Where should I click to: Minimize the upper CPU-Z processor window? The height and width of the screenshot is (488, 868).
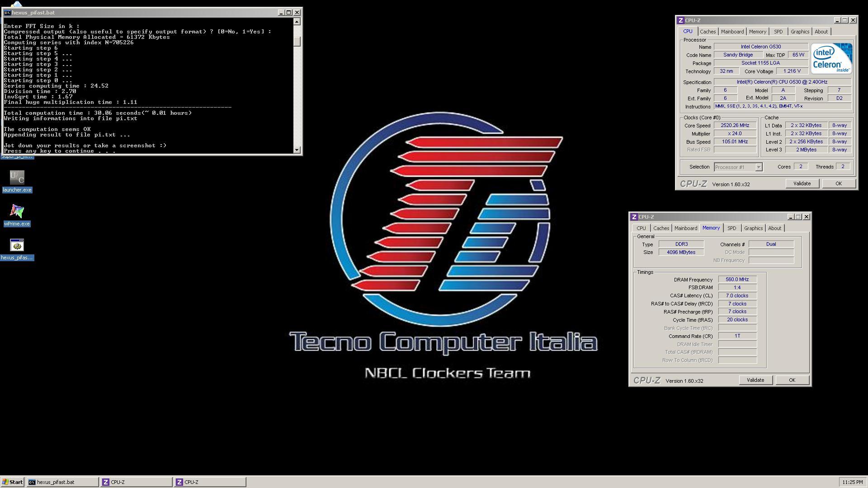(837, 20)
